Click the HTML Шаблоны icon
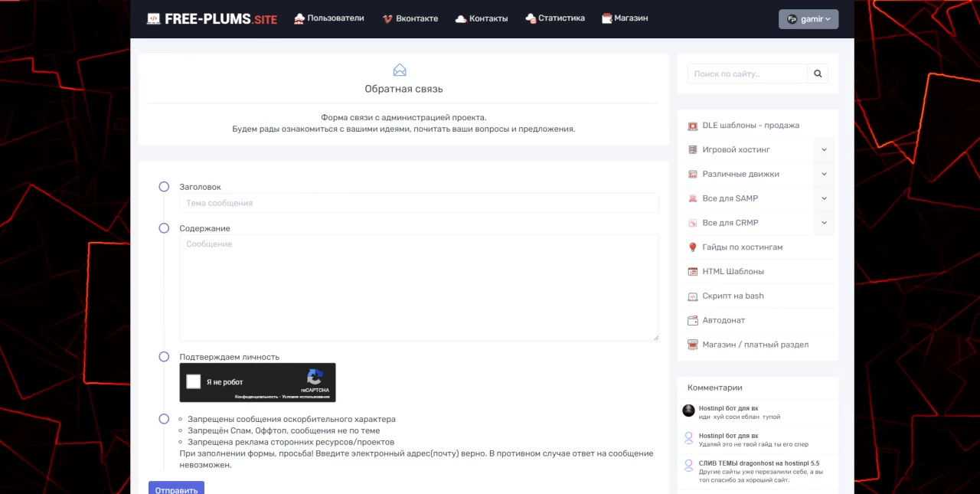The width and height of the screenshot is (980, 494). [693, 272]
